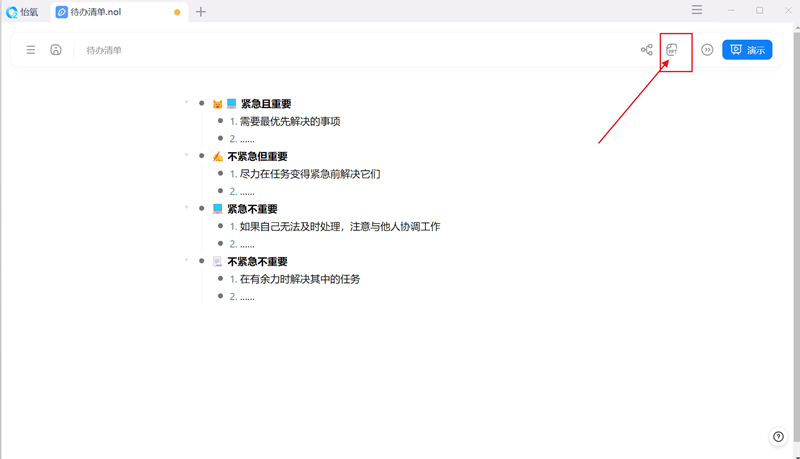
Task: Click the bullet of 不紧急不重要 node
Action: (x=202, y=261)
